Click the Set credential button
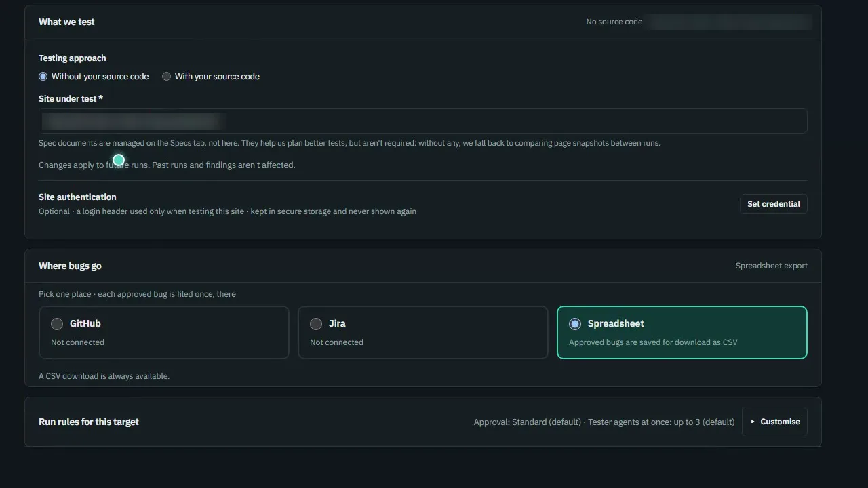Screen dimensions: 868x488 pyautogui.click(x=774, y=204)
